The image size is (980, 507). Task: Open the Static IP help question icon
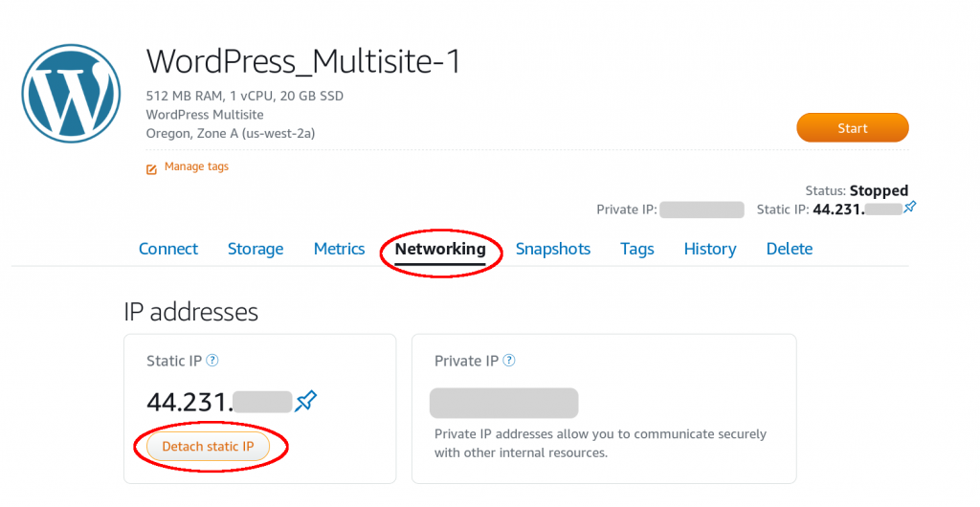[212, 361]
